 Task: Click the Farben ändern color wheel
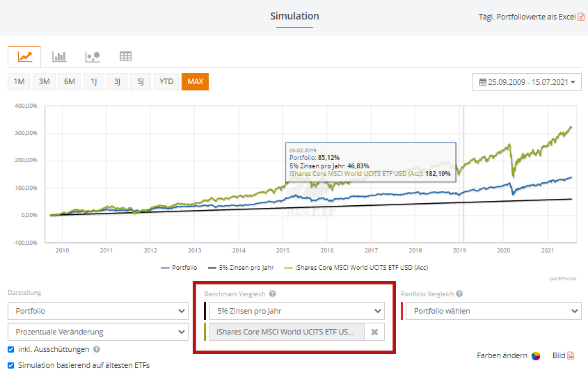click(536, 356)
